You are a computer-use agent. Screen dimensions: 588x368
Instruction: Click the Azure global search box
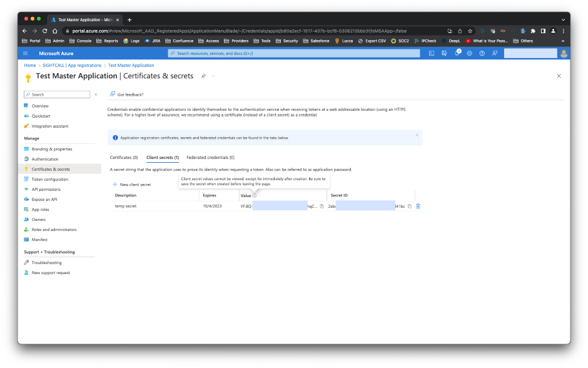point(294,53)
